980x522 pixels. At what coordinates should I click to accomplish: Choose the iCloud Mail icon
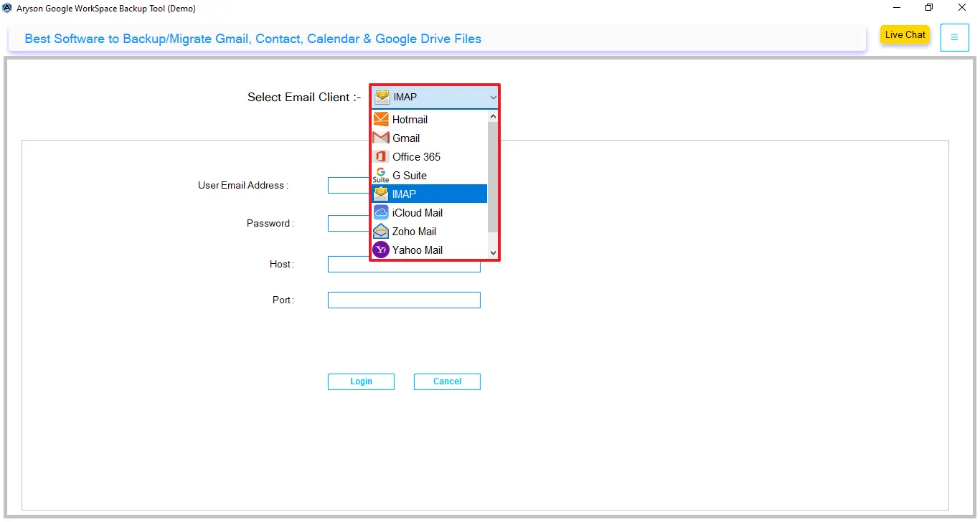tap(380, 212)
